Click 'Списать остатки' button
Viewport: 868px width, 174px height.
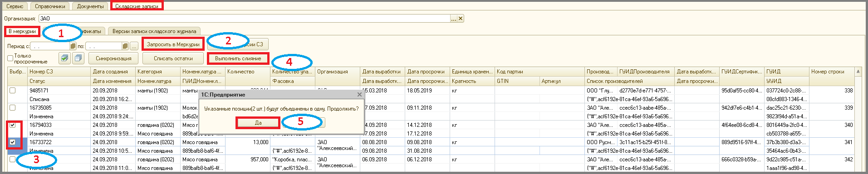(x=173, y=58)
